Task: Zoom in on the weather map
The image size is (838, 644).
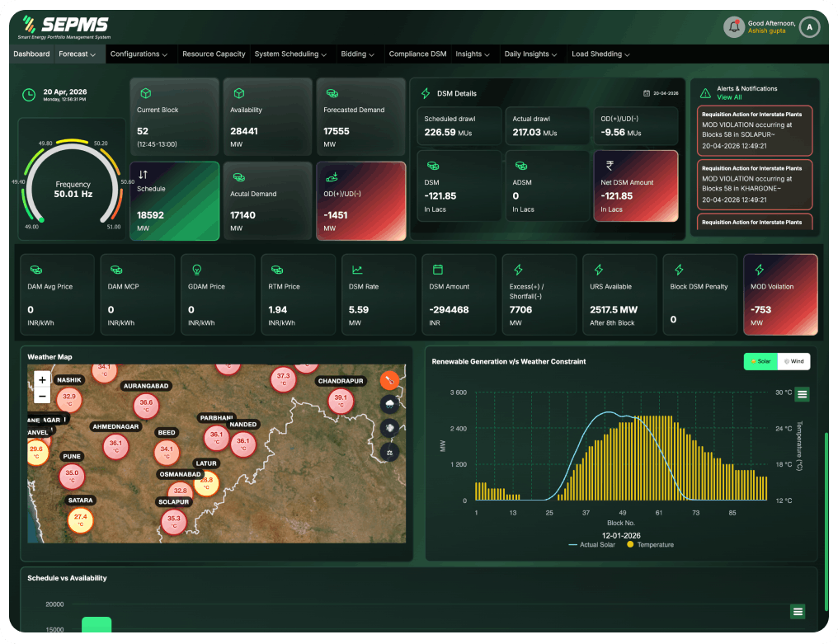Action: (42, 380)
